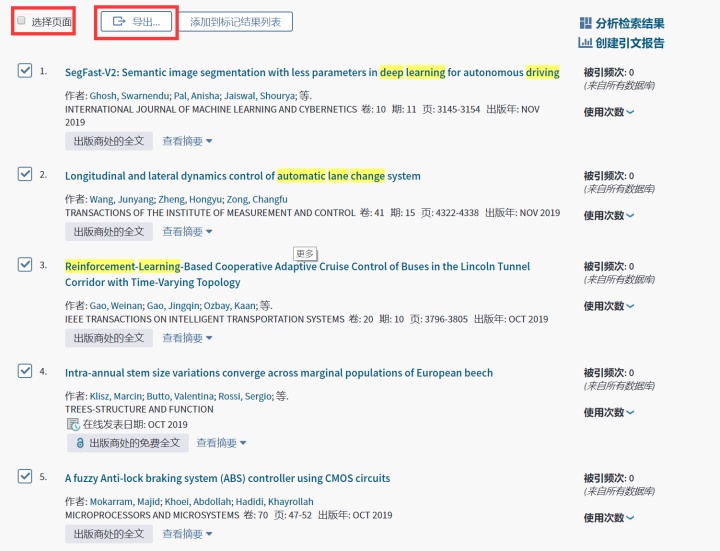Uncheck result 4 European beech checkbox
Viewport: 720px width, 551px height.
(x=25, y=371)
